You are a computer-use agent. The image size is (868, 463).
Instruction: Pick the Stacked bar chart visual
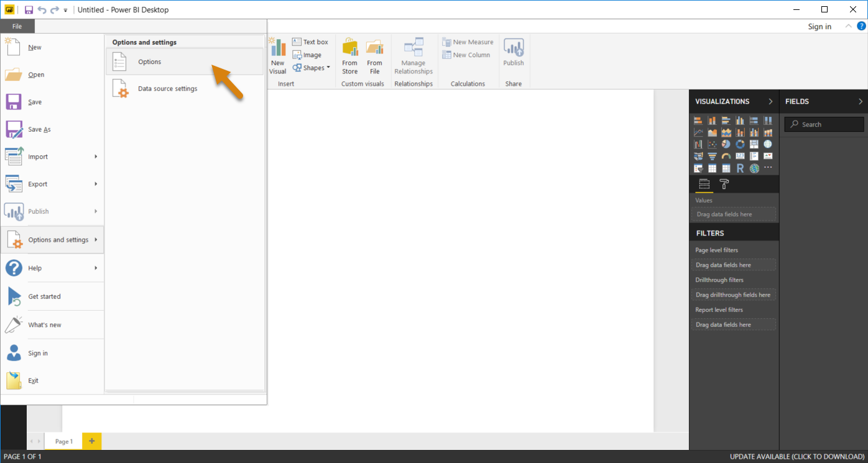point(698,121)
